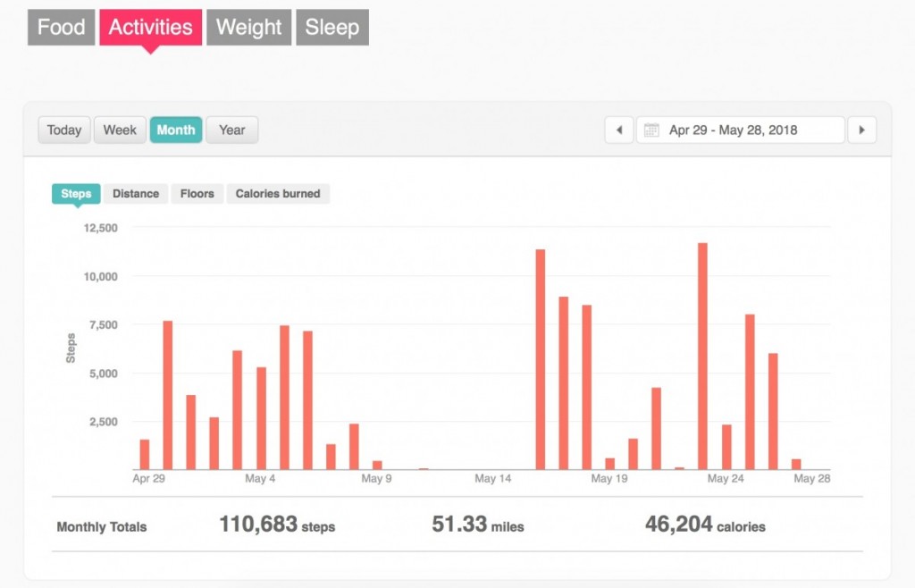The height and width of the screenshot is (588, 915).
Task: Click the tallest bar near May 24
Action: point(703,357)
